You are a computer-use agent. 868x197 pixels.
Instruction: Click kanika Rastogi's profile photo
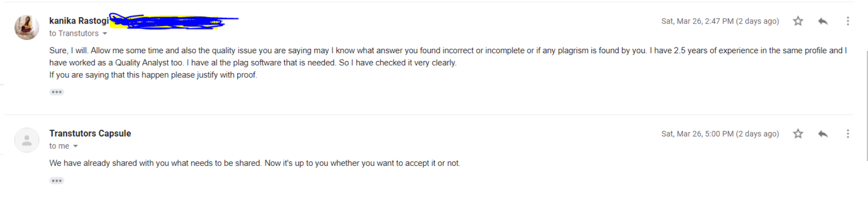click(x=27, y=27)
